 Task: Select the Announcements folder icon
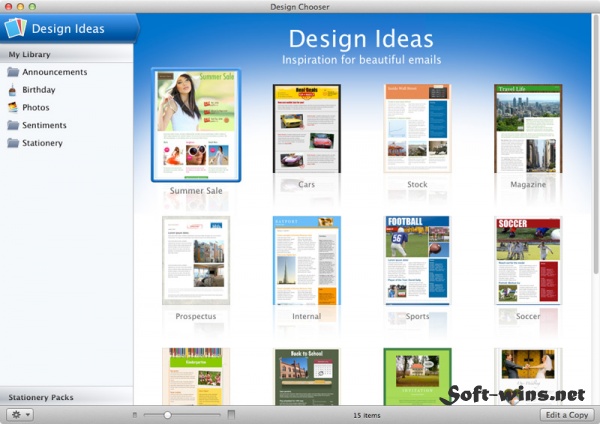pos(13,72)
